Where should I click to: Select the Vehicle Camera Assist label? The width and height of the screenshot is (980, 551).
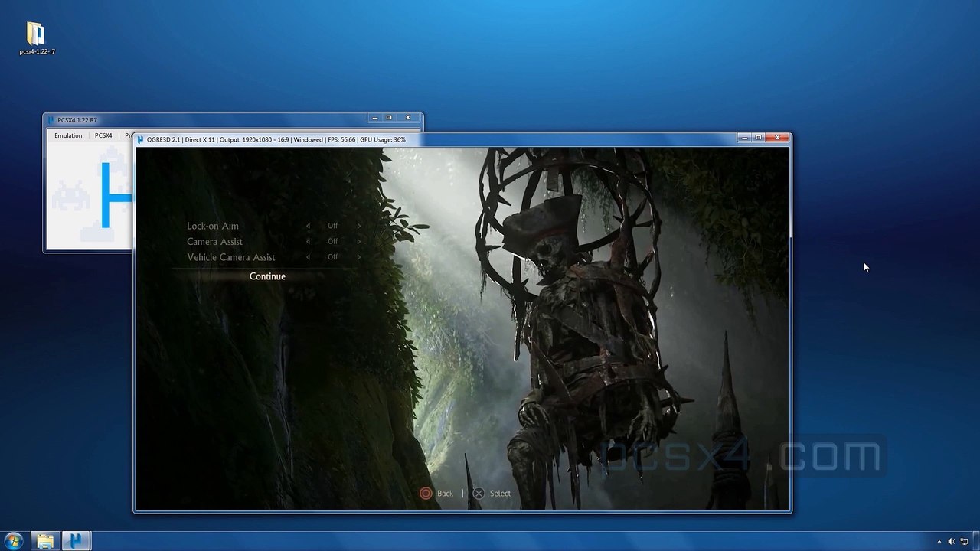(x=230, y=257)
